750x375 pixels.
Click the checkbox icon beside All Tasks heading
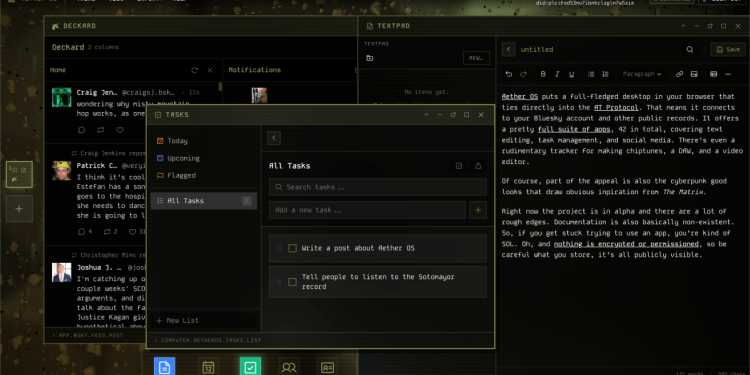[x=459, y=166]
